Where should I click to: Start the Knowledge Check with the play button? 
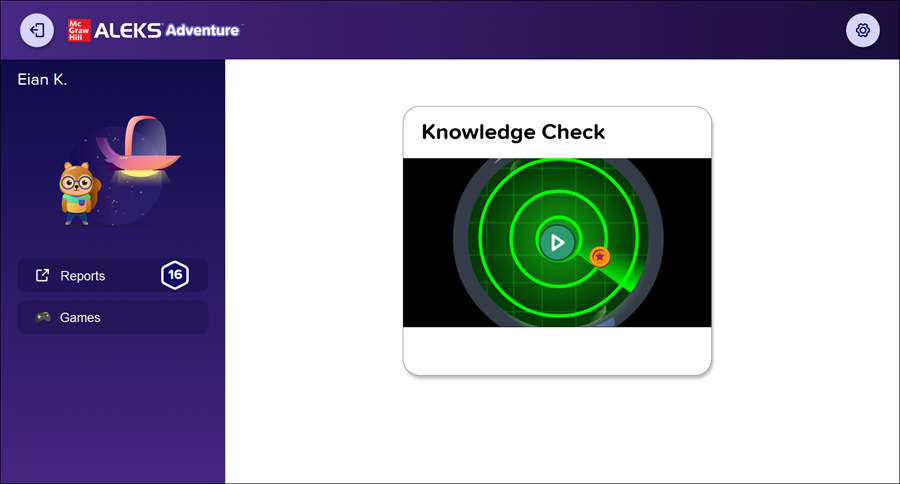tap(557, 242)
